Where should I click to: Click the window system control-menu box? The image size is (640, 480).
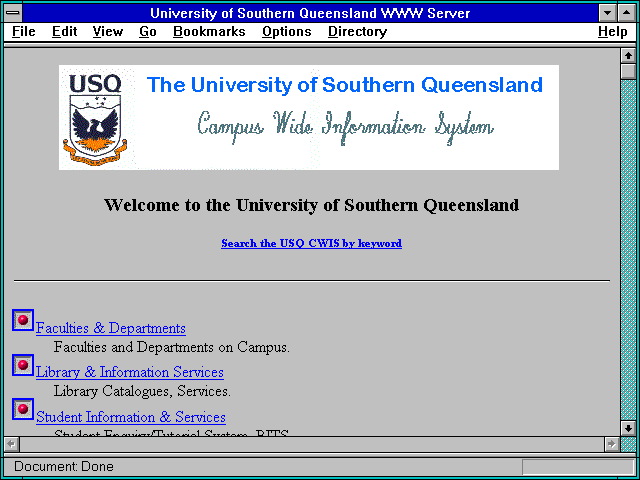click(x=13, y=13)
